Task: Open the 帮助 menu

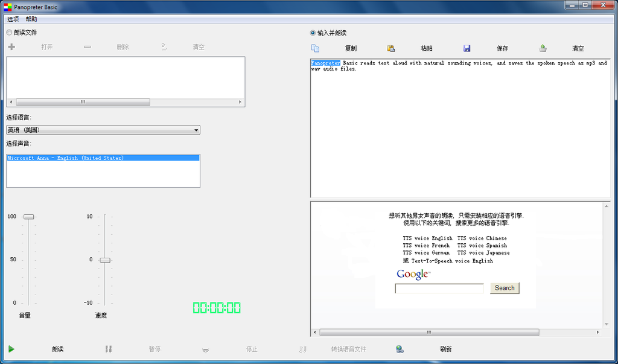Action: click(x=31, y=19)
